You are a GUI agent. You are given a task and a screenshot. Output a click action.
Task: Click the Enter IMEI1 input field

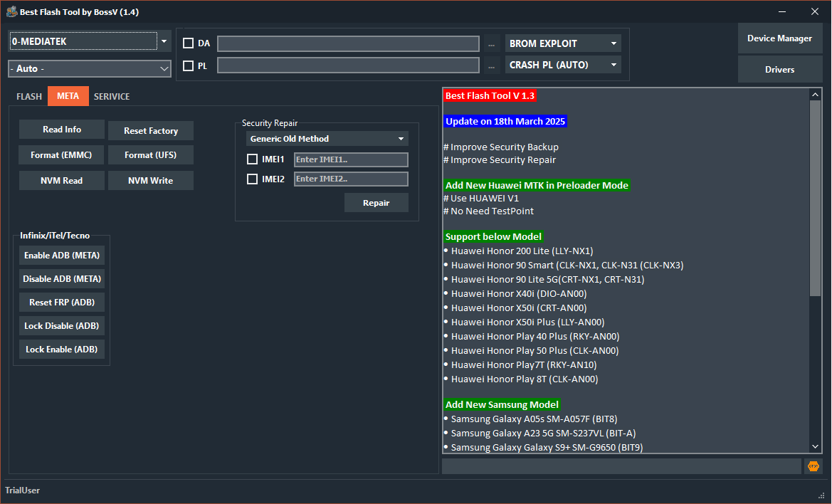352,159
